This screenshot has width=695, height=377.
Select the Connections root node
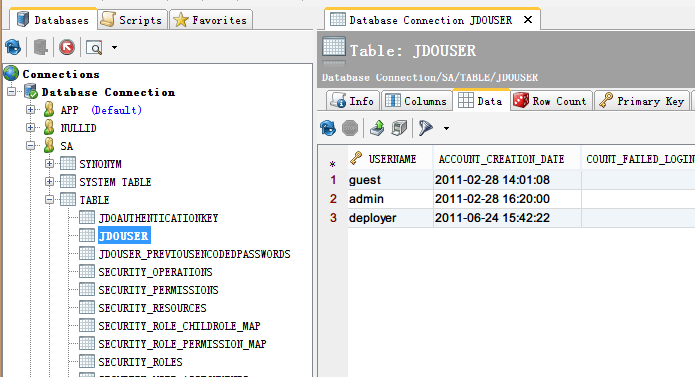[61, 74]
